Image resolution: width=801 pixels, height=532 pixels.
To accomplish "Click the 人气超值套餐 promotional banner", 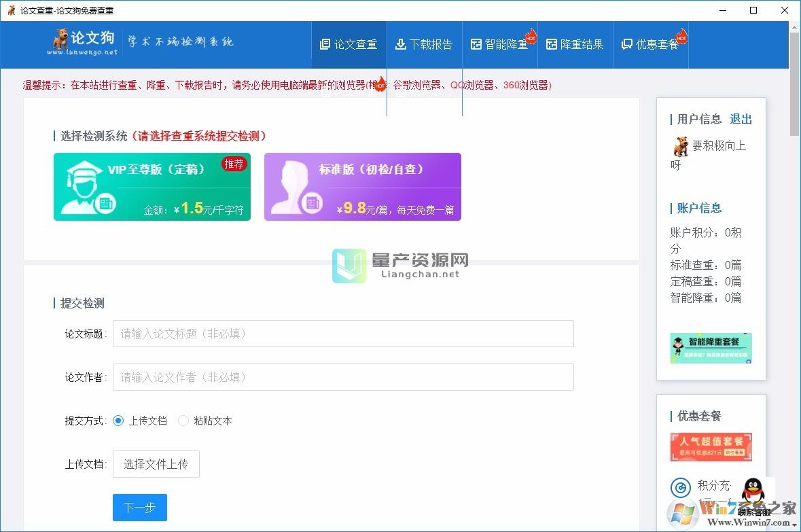I will [x=711, y=446].
